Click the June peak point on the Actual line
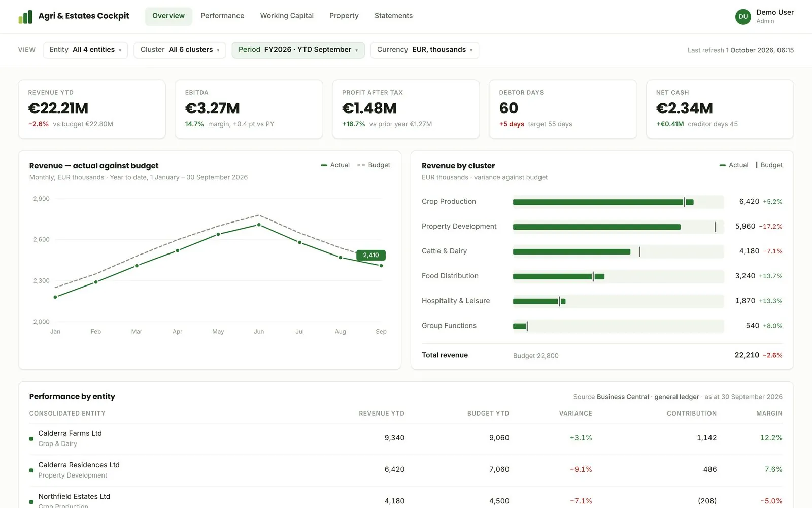Viewport: 812px width, 508px height. pyautogui.click(x=259, y=225)
